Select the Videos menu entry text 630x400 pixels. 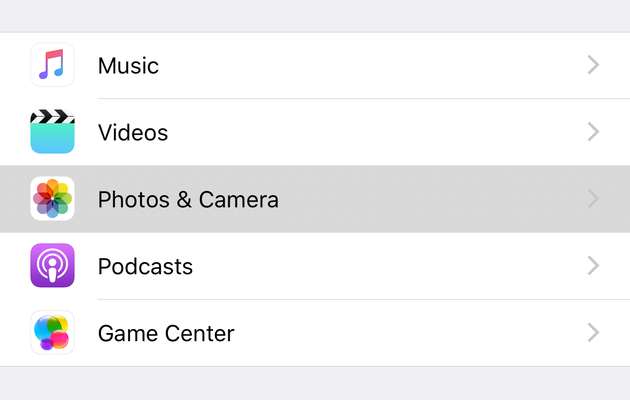[133, 133]
